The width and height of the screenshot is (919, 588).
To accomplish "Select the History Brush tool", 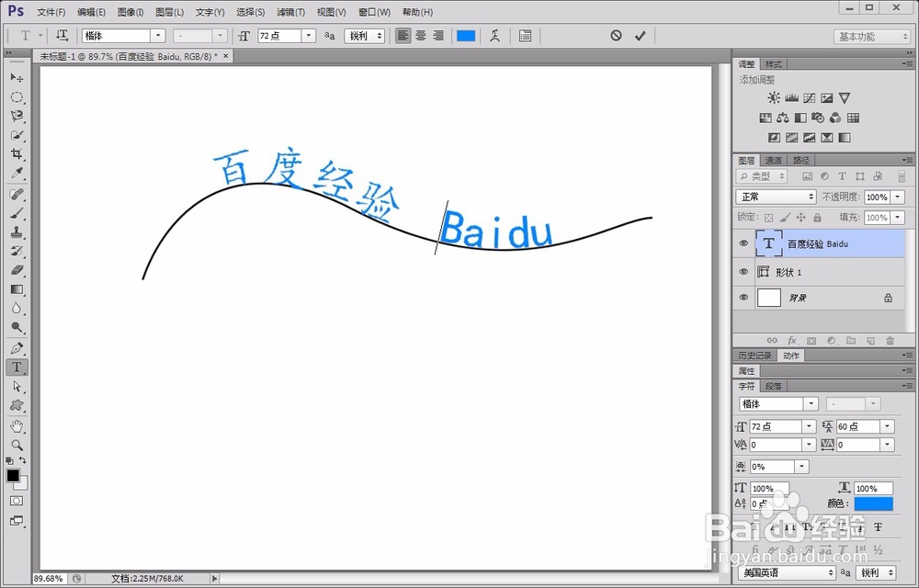I will point(17,251).
